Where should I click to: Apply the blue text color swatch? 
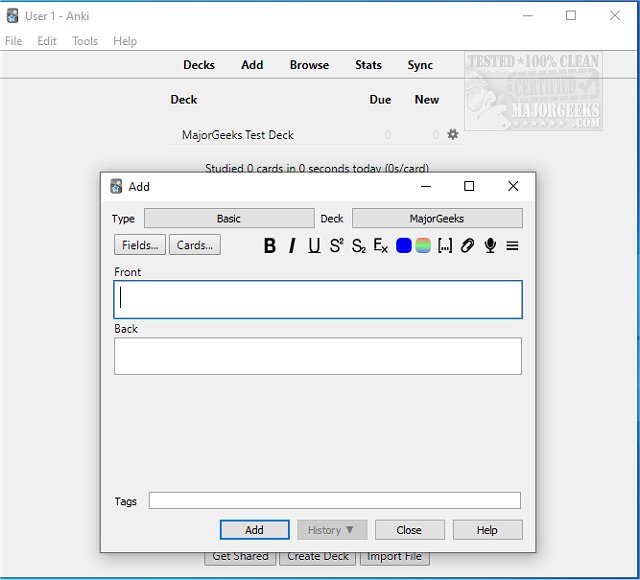[x=403, y=246]
